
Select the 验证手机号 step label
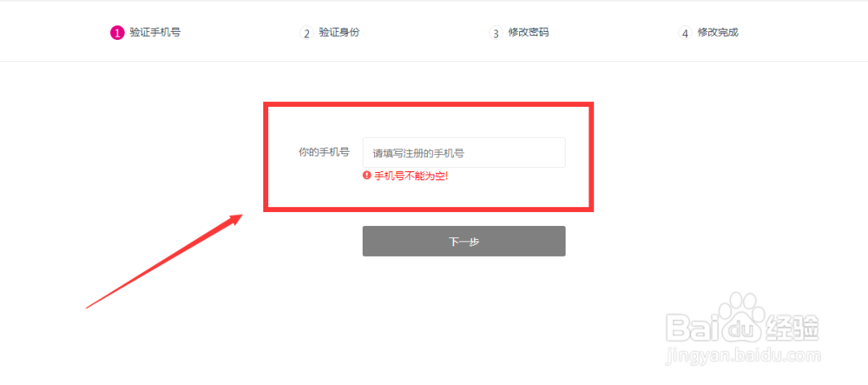pos(155,32)
